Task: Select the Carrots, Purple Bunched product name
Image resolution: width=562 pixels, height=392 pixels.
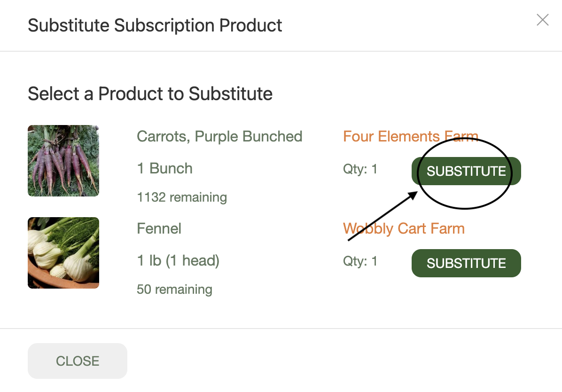Action: 219,137
